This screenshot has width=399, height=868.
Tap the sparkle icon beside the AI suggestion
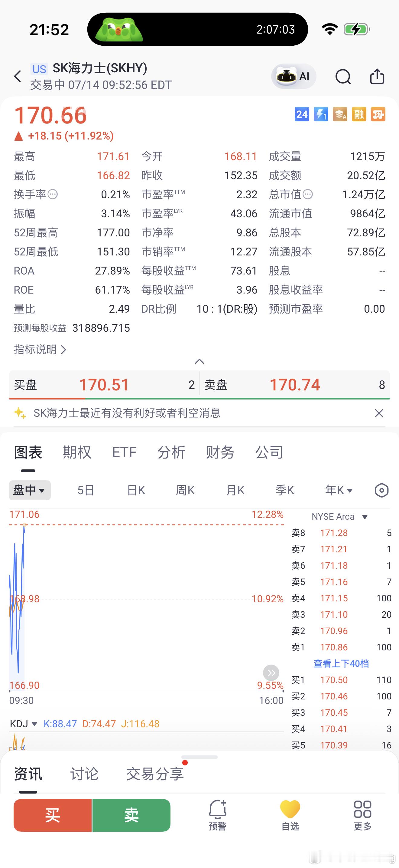coord(20,413)
